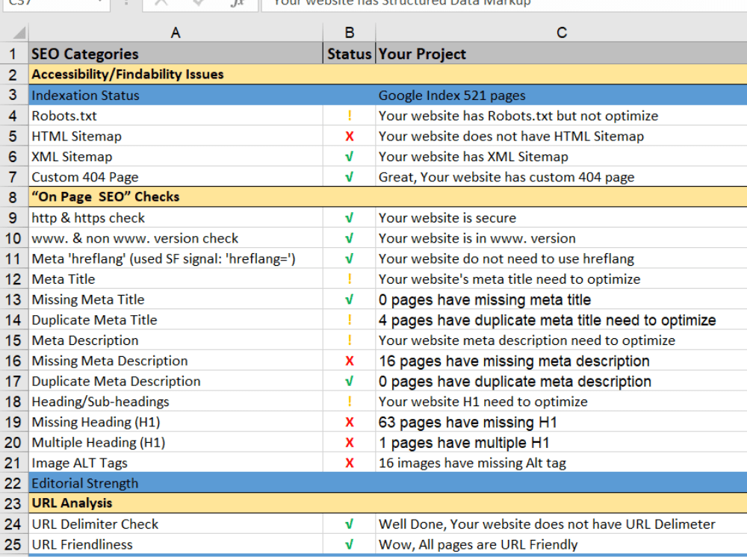Select the 'Image ALT Tags' cell

coord(176,463)
